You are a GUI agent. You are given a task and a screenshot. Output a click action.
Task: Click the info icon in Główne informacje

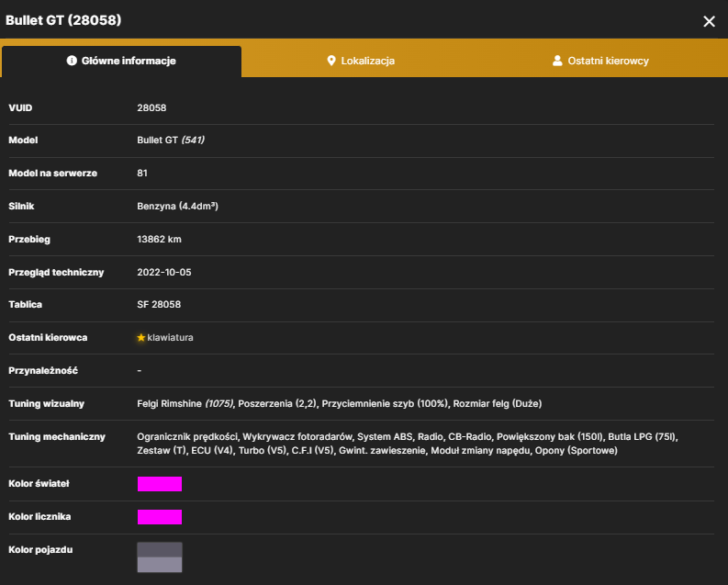pyautogui.click(x=72, y=61)
